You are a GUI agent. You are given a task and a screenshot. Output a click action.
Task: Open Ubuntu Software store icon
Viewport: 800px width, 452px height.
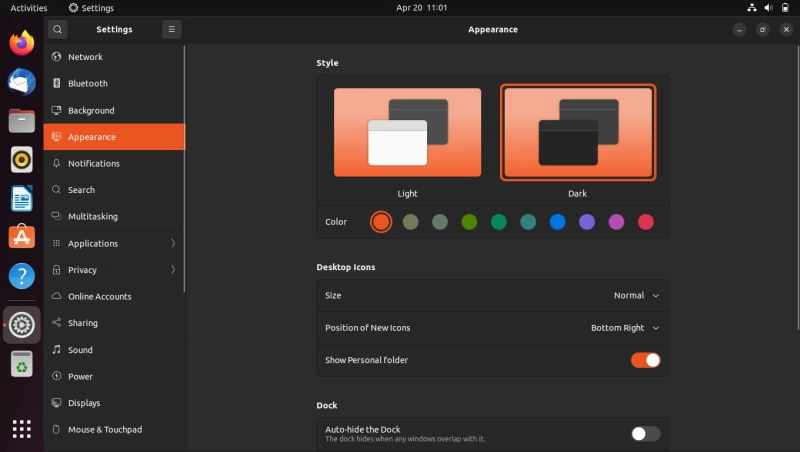21,237
